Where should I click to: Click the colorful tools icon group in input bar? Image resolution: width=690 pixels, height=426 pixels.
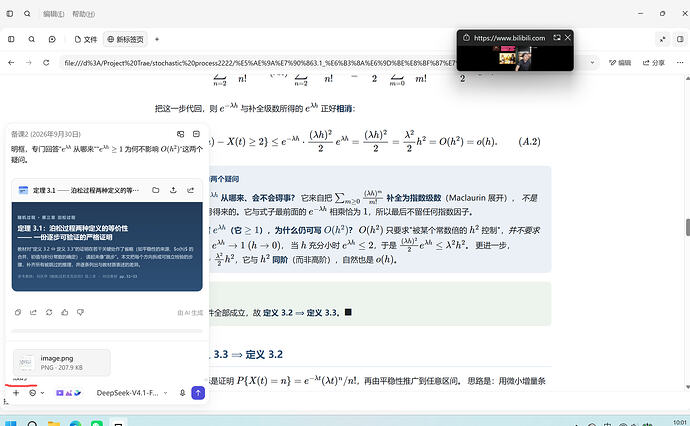(68, 393)
